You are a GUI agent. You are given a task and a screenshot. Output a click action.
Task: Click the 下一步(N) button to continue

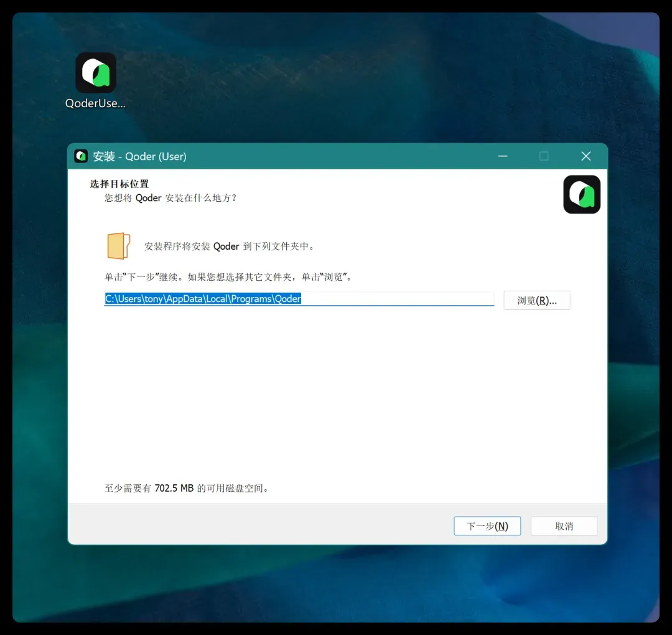click(487, 526)
